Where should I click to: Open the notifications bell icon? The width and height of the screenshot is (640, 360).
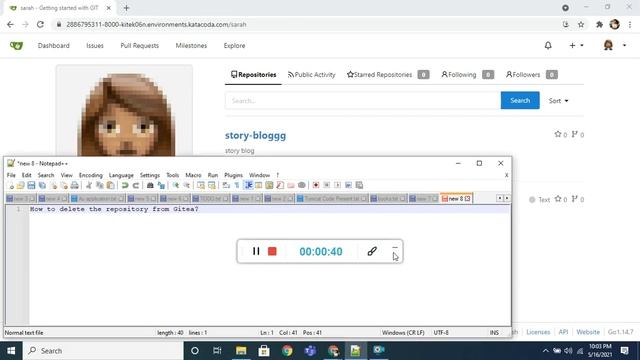coord(548,45)
